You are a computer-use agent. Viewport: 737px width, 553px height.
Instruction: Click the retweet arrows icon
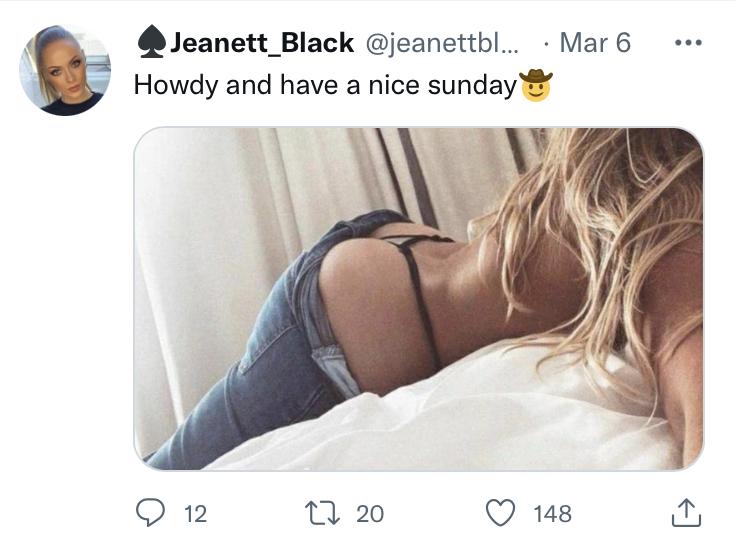point(322,513)
